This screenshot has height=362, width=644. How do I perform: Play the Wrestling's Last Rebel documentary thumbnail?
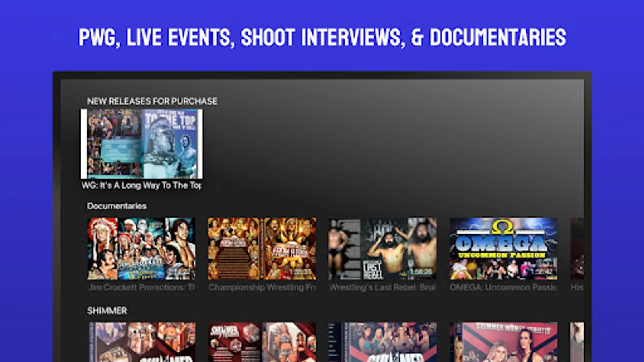(x=383, y=249)
